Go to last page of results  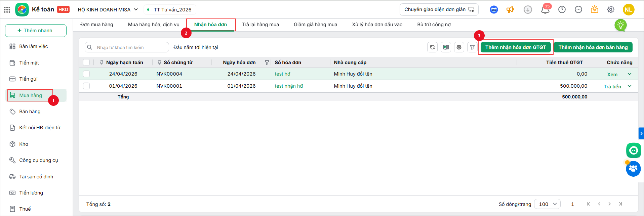click(x=620, y=204)
